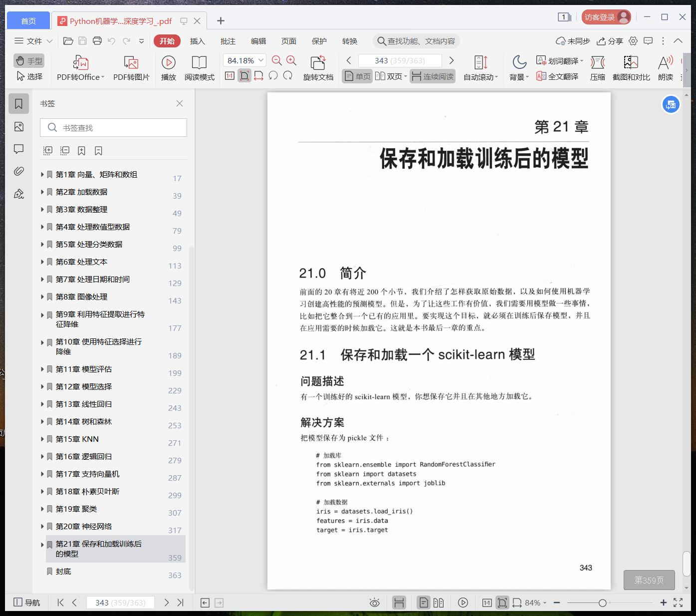The height and width of the screenshot is (616, 696).
Task: Launch the PDF转图片 converter
Action: click(131, 68)
